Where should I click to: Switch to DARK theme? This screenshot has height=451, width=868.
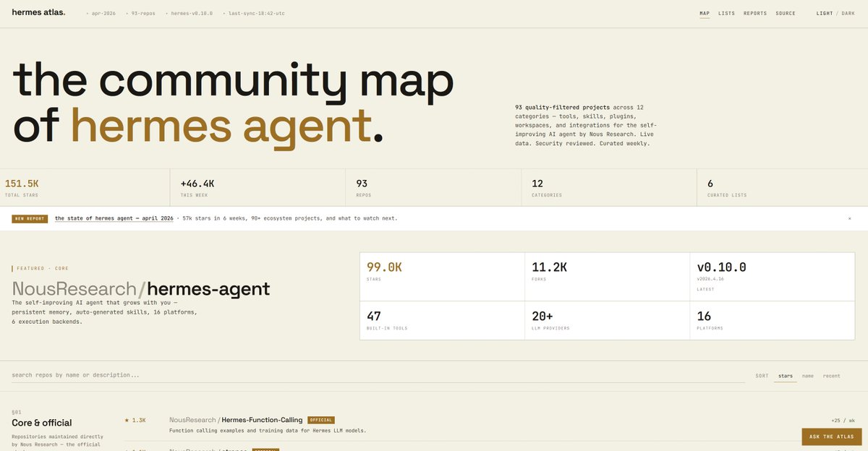click(x=848, y=13)
